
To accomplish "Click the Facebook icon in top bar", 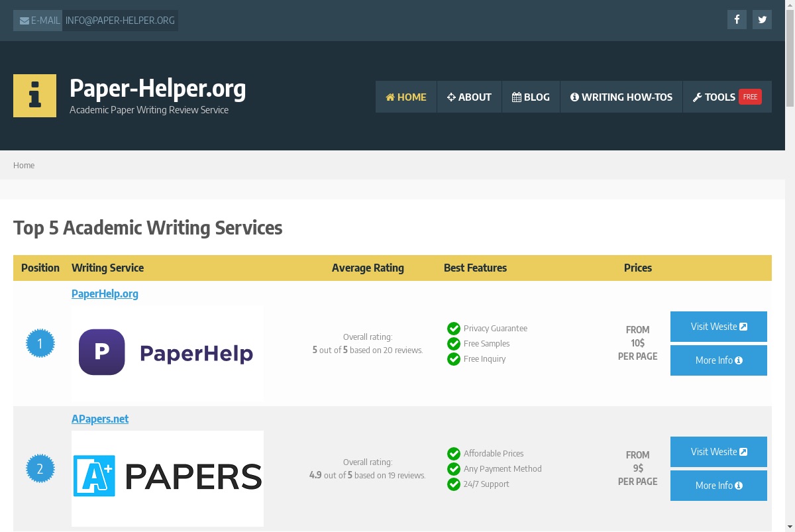I will coord(737,20).
